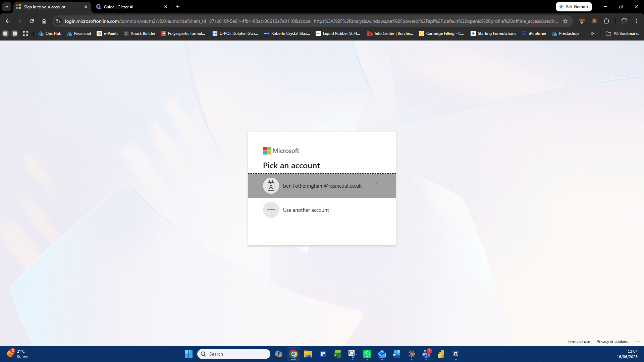Open the Ops Hub bookmark
The height and width of the screenshot is (362, 644).
50,34
